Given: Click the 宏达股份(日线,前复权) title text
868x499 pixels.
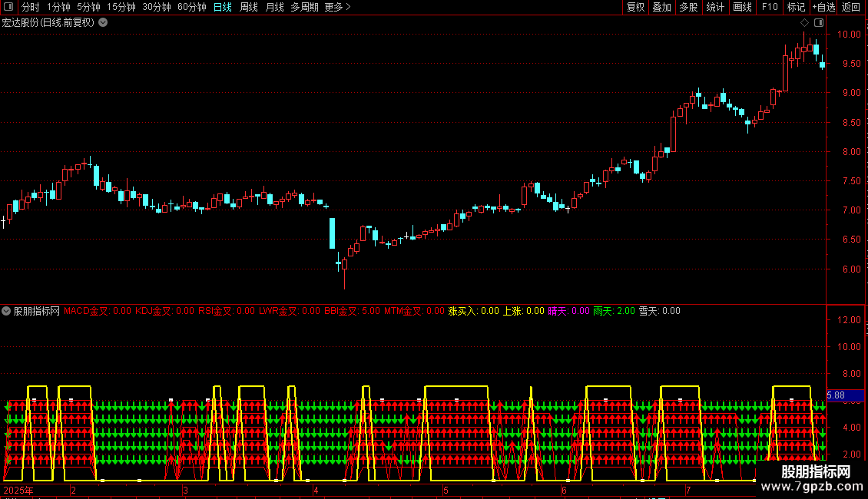Looking at the screenshot, I should pyautogui.click(x=48, y=23).
